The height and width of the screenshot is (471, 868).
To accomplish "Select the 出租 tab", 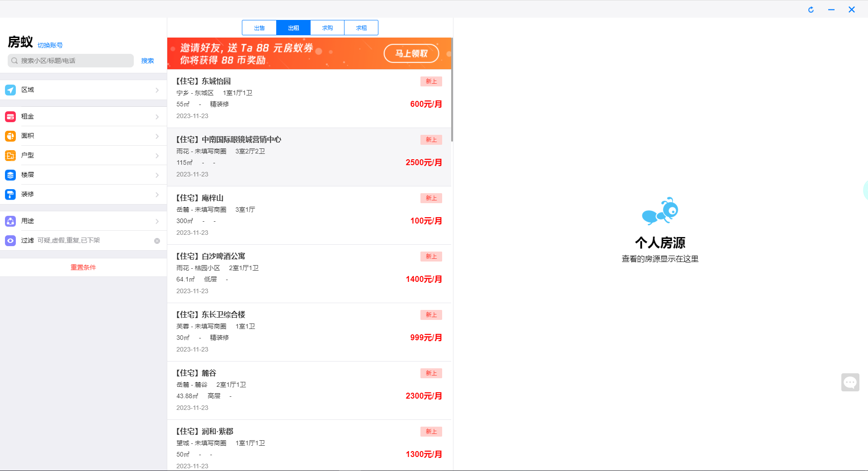I will point(293,28).
